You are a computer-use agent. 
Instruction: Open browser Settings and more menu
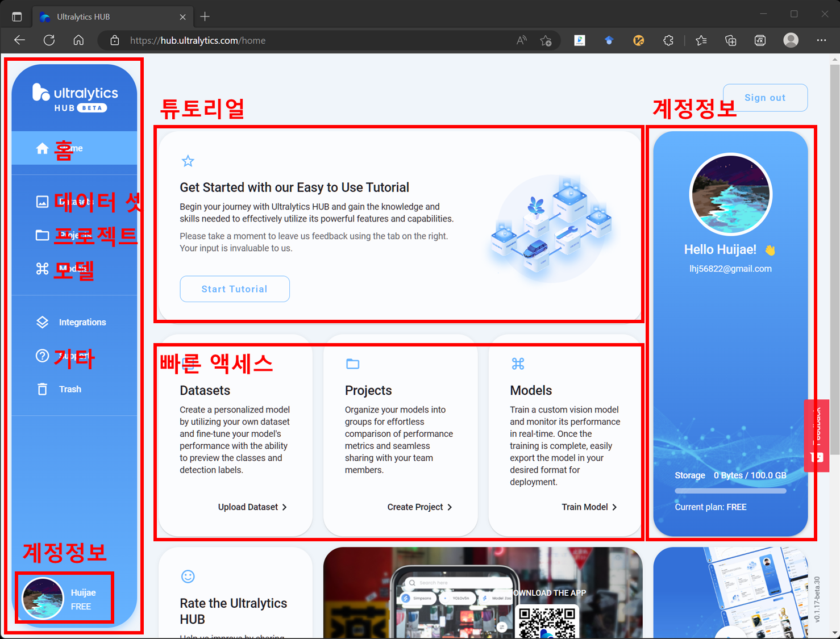(x=821, y=40)
